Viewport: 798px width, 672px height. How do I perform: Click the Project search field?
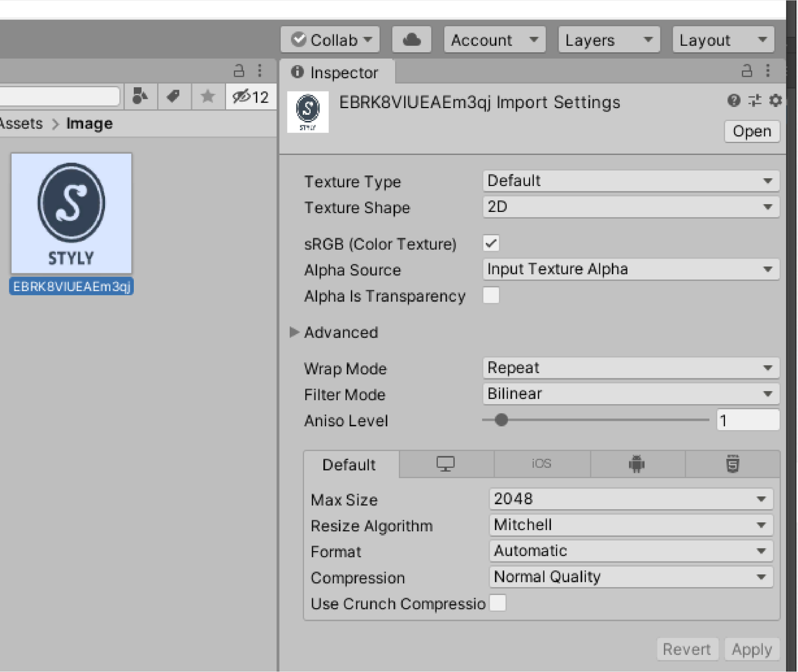click(x=60, y=96)
